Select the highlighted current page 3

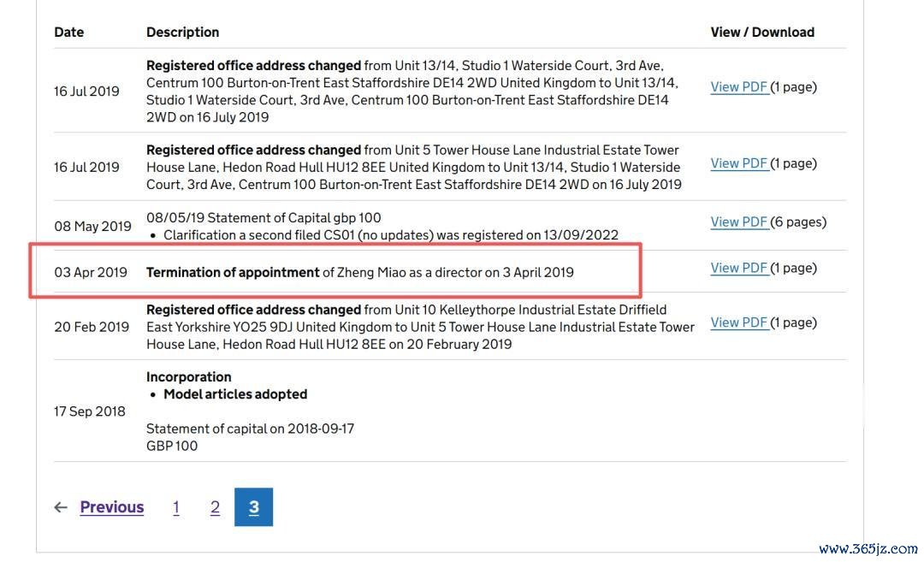[x=253, y=507]
